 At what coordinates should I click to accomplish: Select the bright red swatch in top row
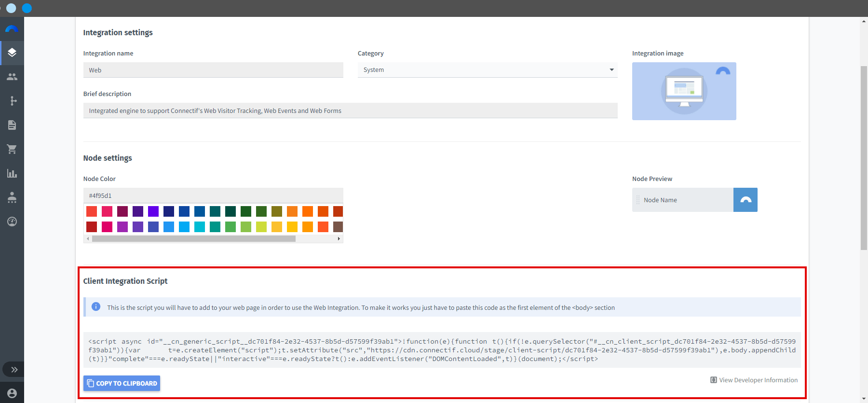pyautogui.click(x=92, y=211)
